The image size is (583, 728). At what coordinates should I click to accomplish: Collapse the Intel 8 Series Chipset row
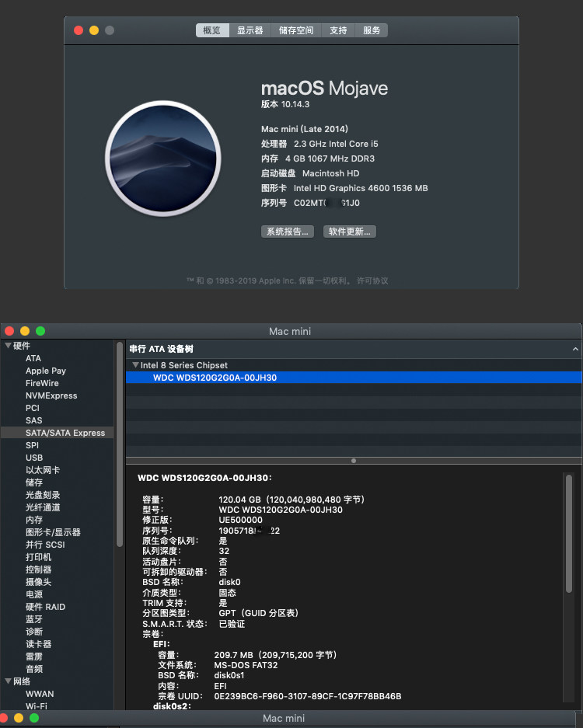pyautogui.click(x=135, y=365)
